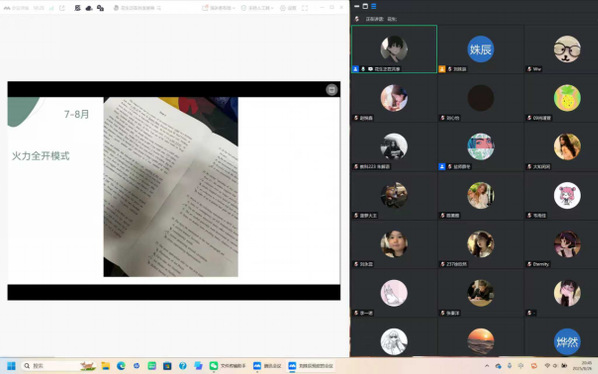
Task: Click the Windows taskbar search box
Action: (58, 366)
